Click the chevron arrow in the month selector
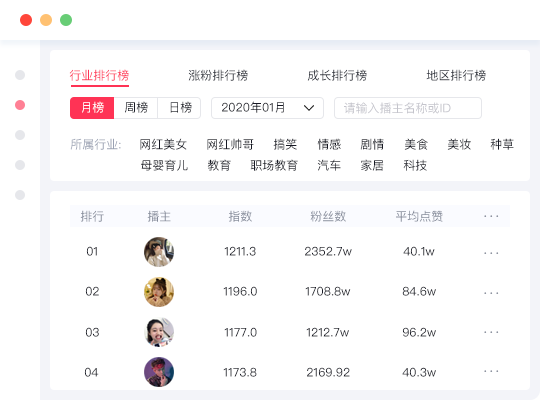The width and height of the screenshot is (540, 400). point(309,108)
